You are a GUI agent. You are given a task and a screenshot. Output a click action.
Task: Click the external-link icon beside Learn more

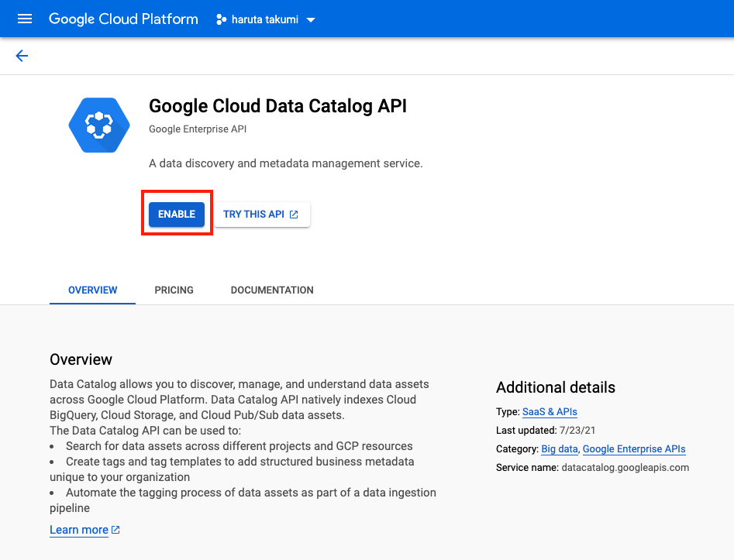(113, 530)
